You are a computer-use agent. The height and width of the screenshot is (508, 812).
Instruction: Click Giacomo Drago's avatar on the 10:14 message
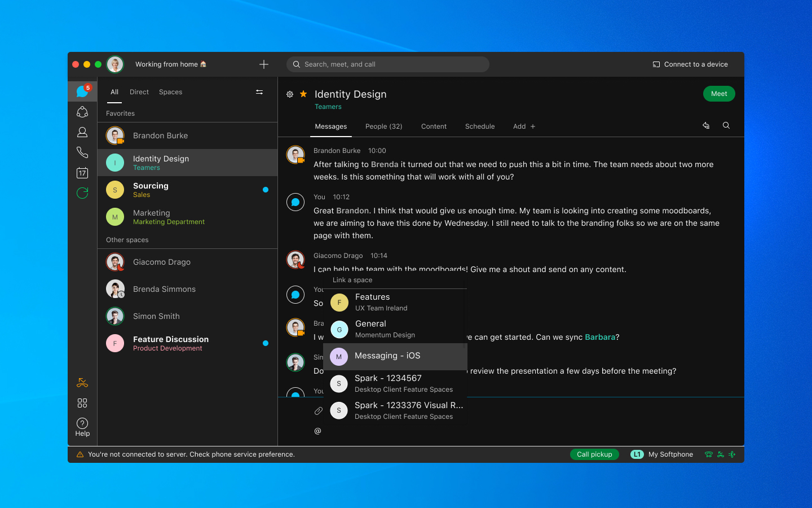(295, 260)
